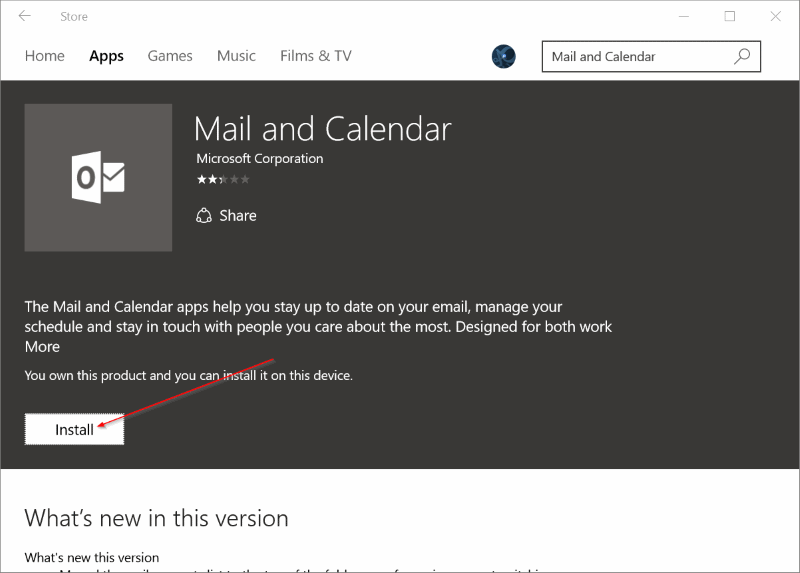Click the star rating of the app
The height and width of the screenshot is (573, 800).
[223, 179]
